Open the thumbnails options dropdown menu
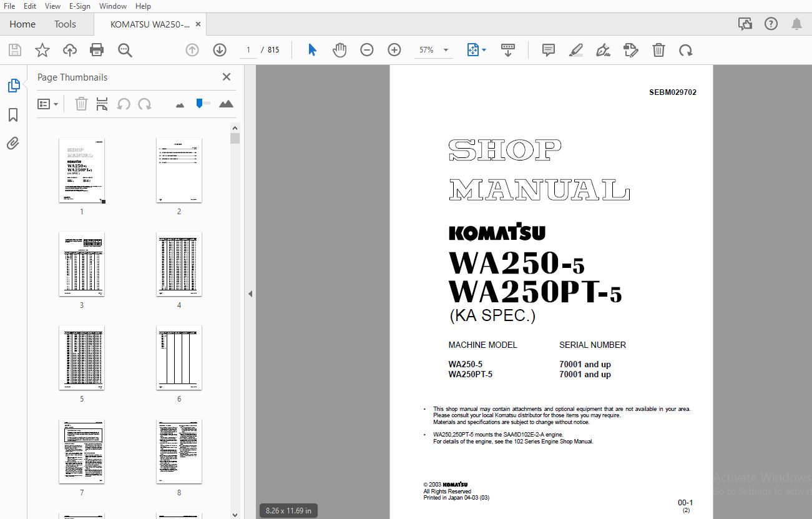812x519 pixels. 47,104
